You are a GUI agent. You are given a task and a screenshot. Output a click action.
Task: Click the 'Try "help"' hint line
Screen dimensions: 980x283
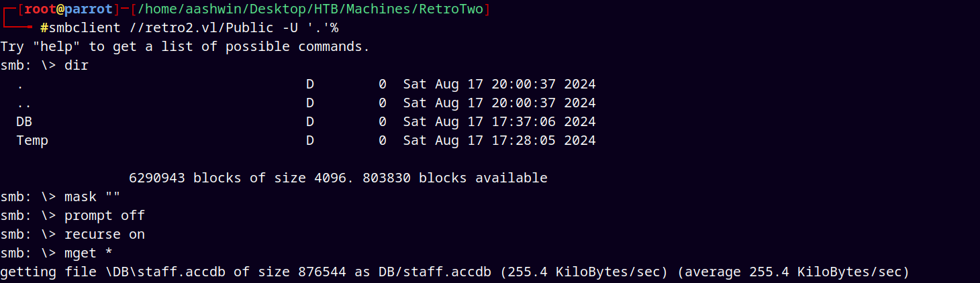pos(185,47)
